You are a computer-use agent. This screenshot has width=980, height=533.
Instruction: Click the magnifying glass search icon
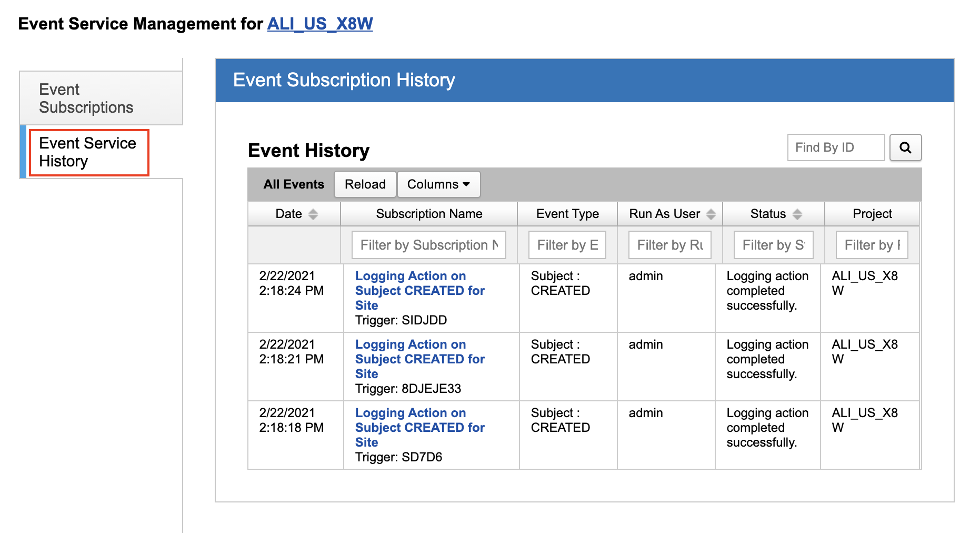tap(905, 147)
